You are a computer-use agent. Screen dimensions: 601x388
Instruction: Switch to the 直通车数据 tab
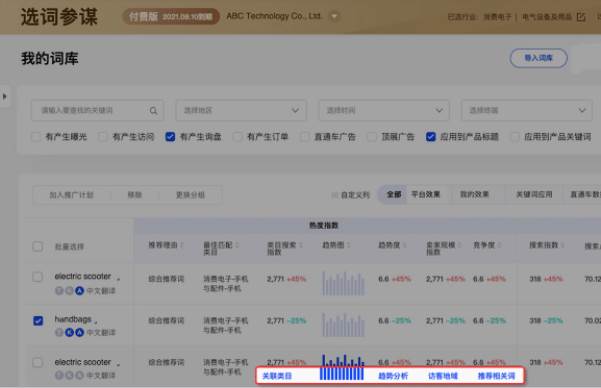[585, 194]
